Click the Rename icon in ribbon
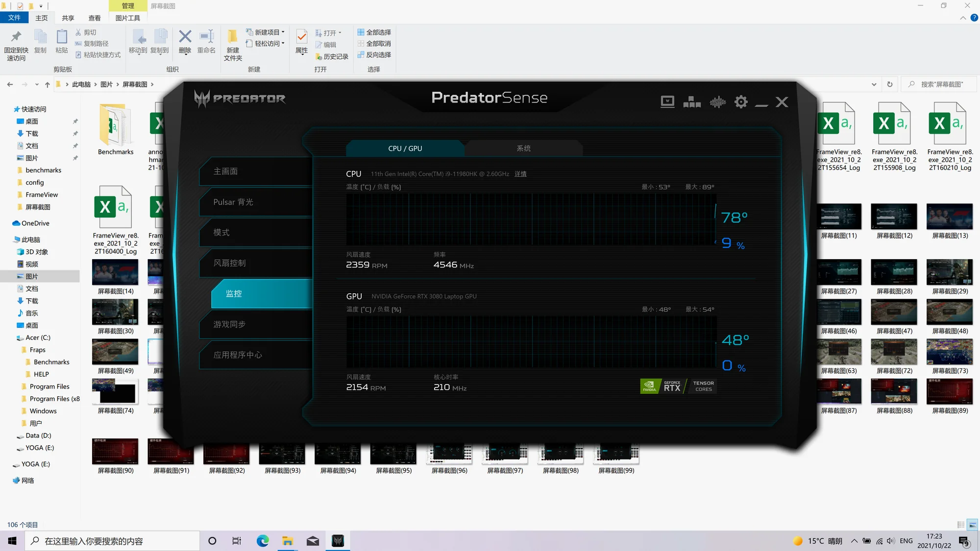Viewport: 980px width, 551px height. [206, 36]
